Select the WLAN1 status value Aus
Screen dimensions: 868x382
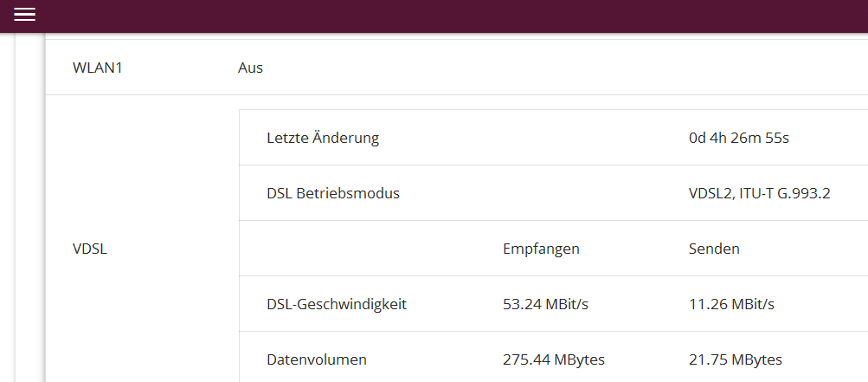pos(250,68)
